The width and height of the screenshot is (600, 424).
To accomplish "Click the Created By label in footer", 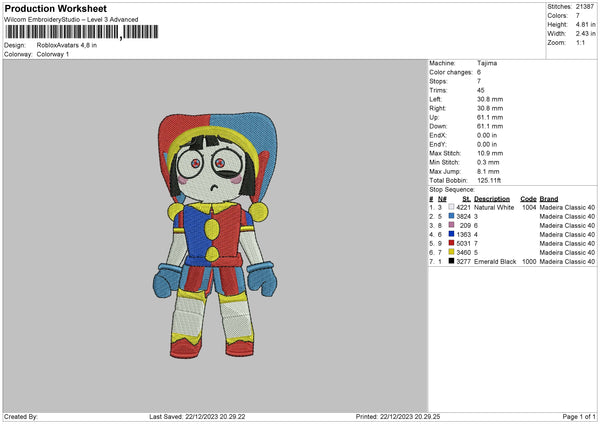I will [21, 417].
